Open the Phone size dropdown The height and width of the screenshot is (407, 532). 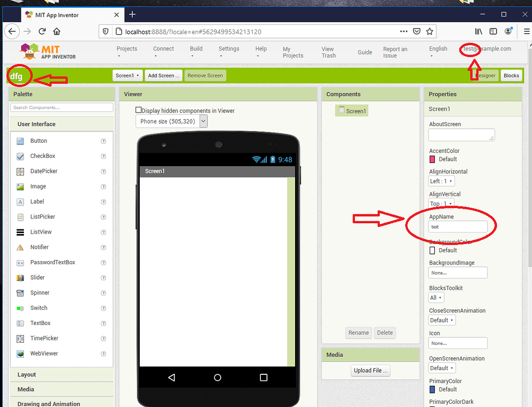[x=203, y=121]
